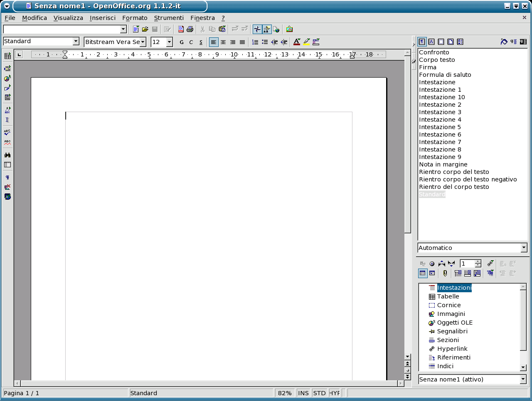Turn on numbered list formatting
This screenshot has width=532, height=401.
click(x=255, y=42)
